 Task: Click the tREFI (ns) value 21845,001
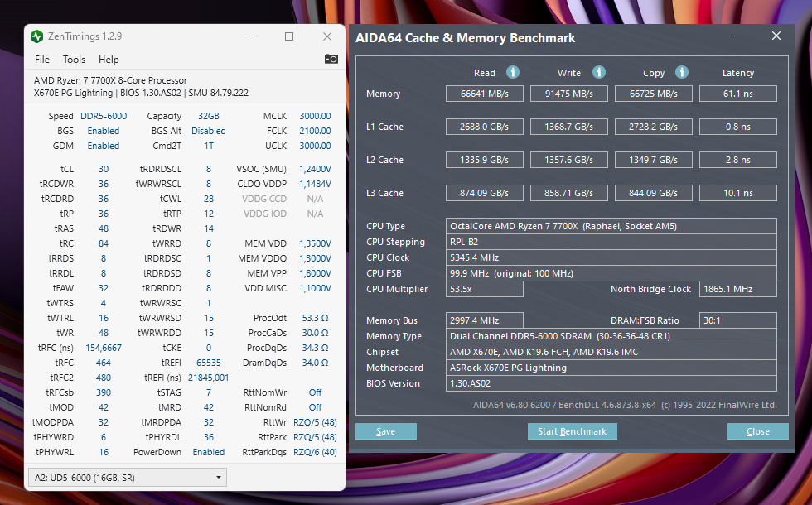(208, 378)
